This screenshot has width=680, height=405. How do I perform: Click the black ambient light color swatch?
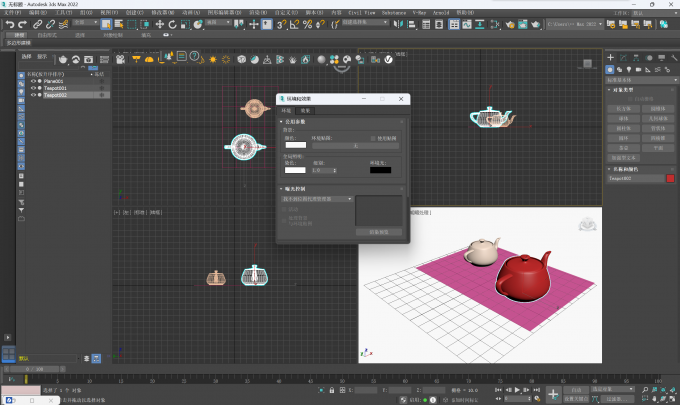pos(380,170)
